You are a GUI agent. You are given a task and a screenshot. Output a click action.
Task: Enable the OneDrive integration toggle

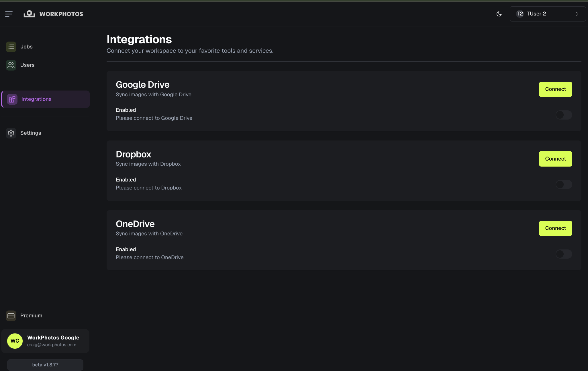(x=564, y=254)
